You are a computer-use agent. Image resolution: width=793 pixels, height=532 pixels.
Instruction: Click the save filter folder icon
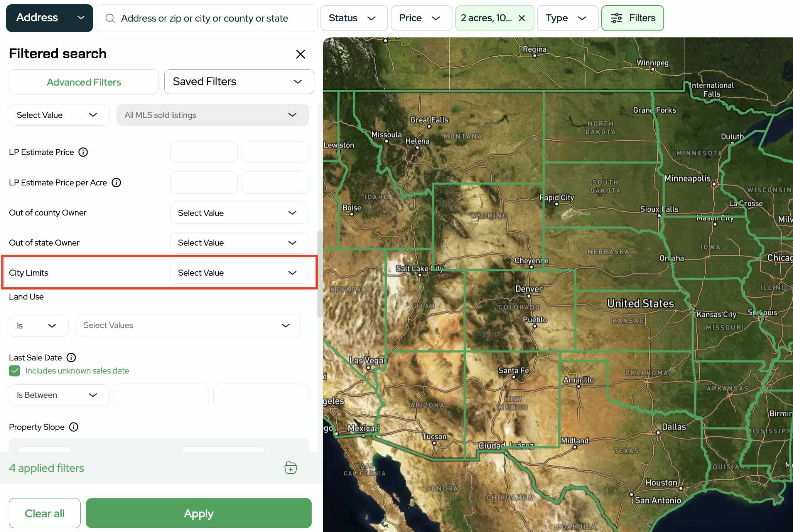pos(290,468)
